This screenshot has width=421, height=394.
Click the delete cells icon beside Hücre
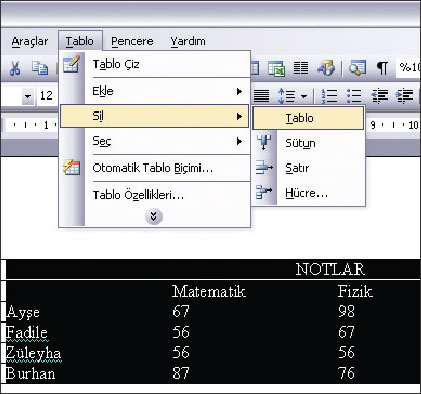point(264,193)
